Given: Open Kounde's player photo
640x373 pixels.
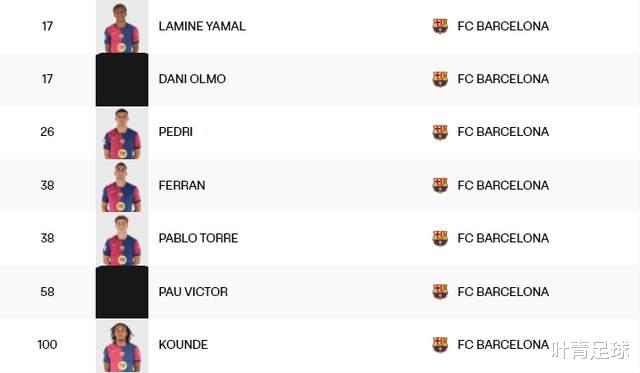Looking at the screenshot, I should (x=122, y=346).
